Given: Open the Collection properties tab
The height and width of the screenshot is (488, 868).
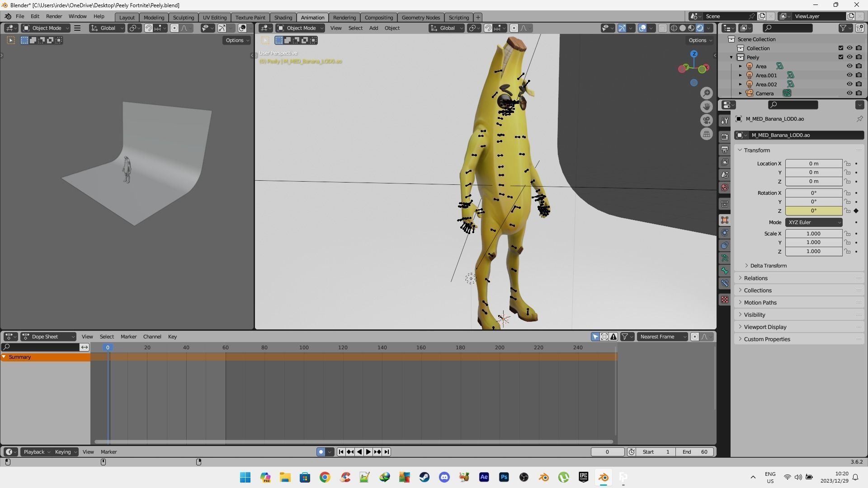Looking at the screenshot, I should click(725, 204).
